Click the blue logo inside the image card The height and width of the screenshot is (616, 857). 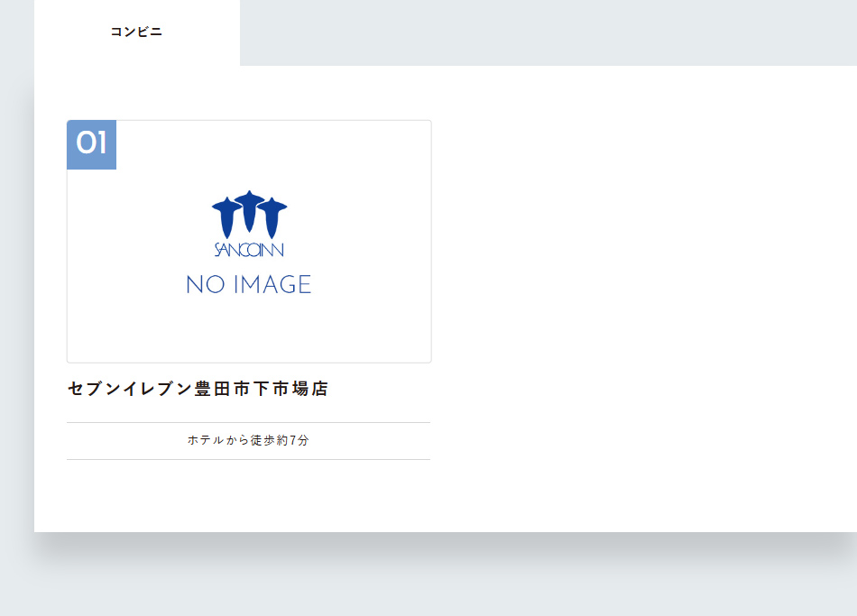[x=247, y=225]
